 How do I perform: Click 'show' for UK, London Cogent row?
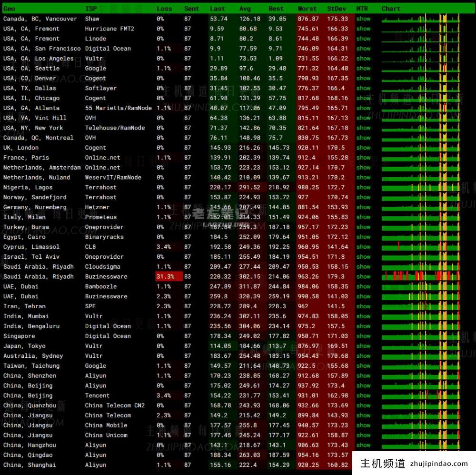[x=363, y=148]
